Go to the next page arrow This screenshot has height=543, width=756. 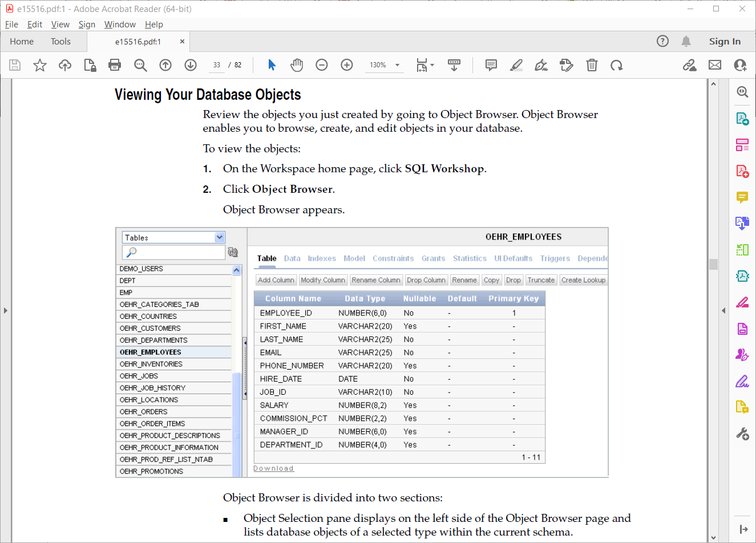click(x=191, y=65)
